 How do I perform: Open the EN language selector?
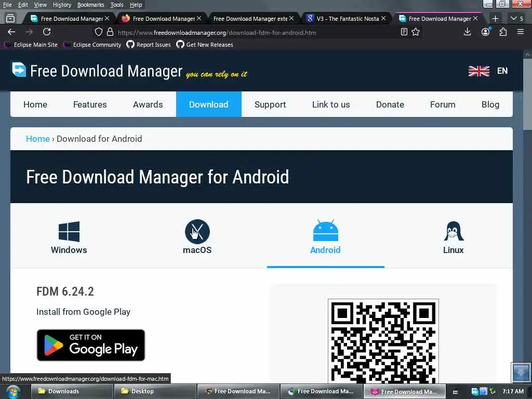click(502, 71)
